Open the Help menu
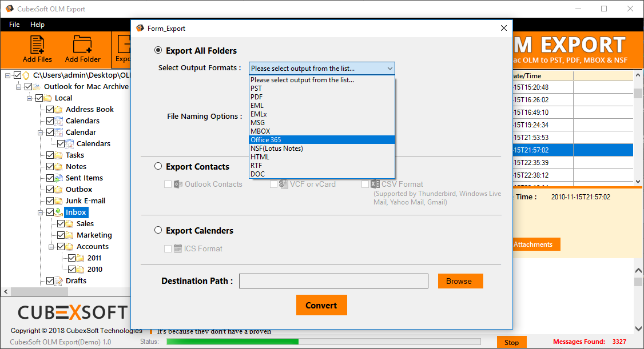The image size is (644, 349). 37,25
